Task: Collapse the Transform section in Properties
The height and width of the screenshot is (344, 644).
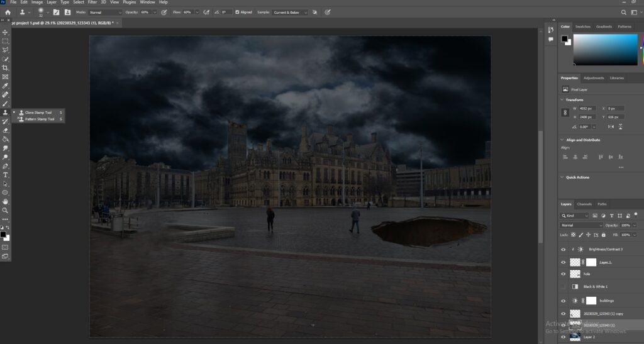Action: pos(562,99)
